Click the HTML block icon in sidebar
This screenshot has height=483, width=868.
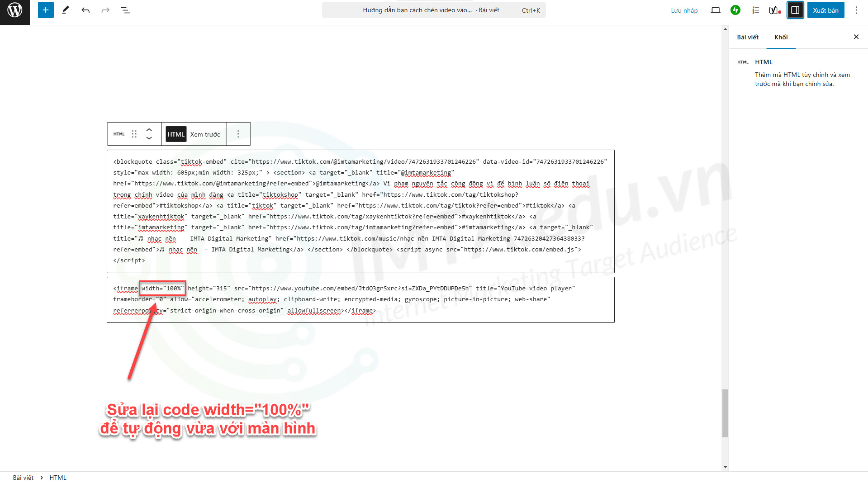coord(743,62)
